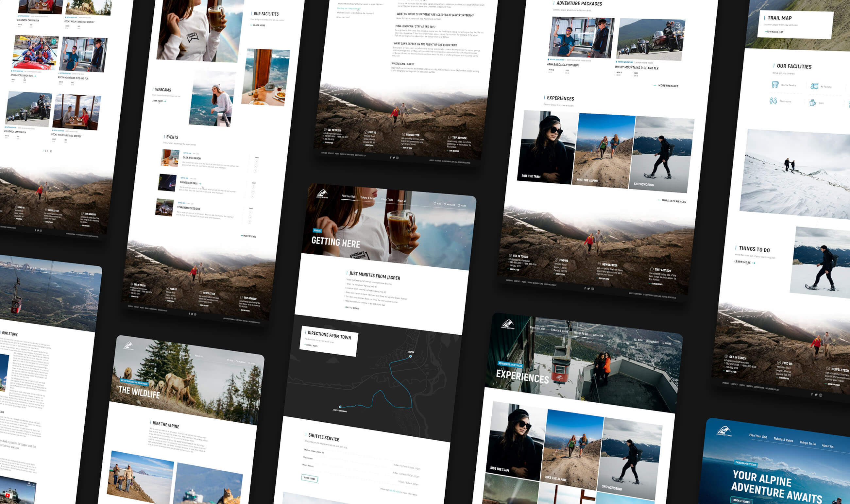Open Terms & Conditions in Adventure Packages page footer
The height and width of the screenshot is (504, 850).
pos(535,283)
